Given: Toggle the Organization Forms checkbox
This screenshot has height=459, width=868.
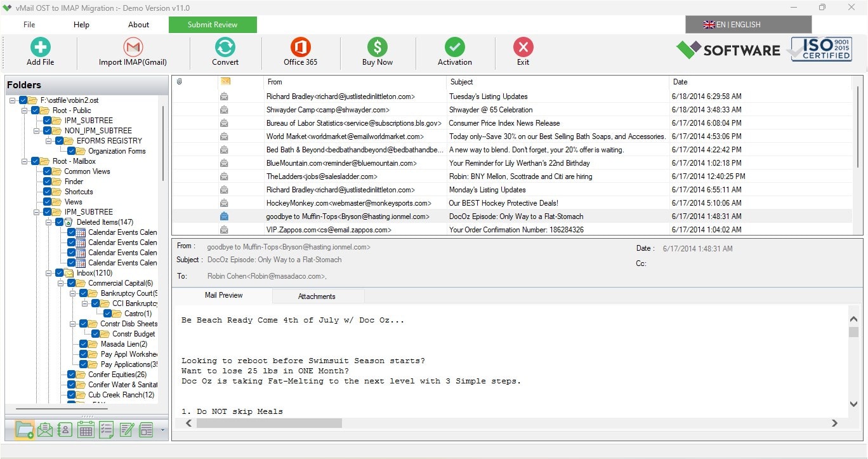Looking at the screenshot, I should click(72, 151).
